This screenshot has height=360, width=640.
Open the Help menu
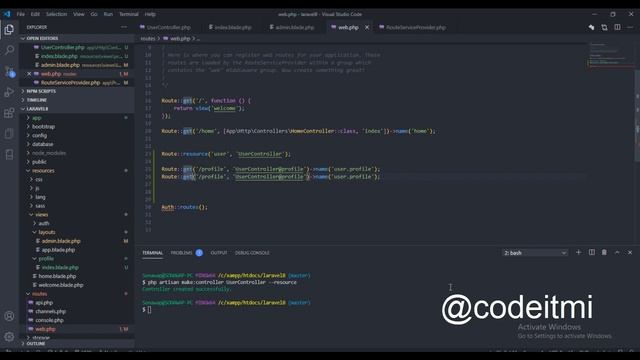tap(150, 14)
